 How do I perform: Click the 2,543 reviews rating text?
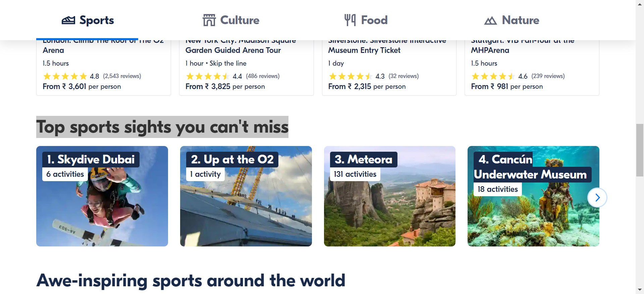[122, 76]
